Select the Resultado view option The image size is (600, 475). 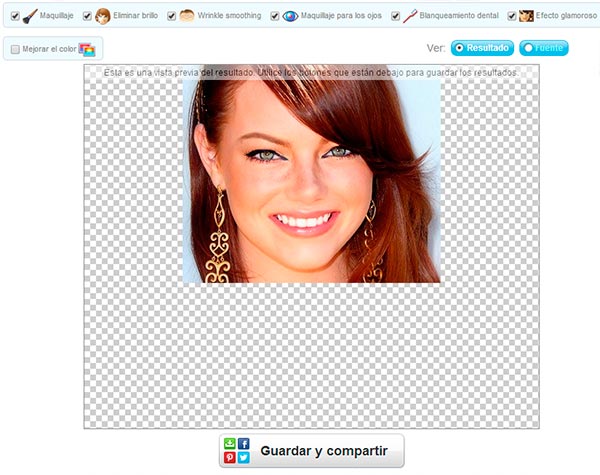click(x=482, y=48)
